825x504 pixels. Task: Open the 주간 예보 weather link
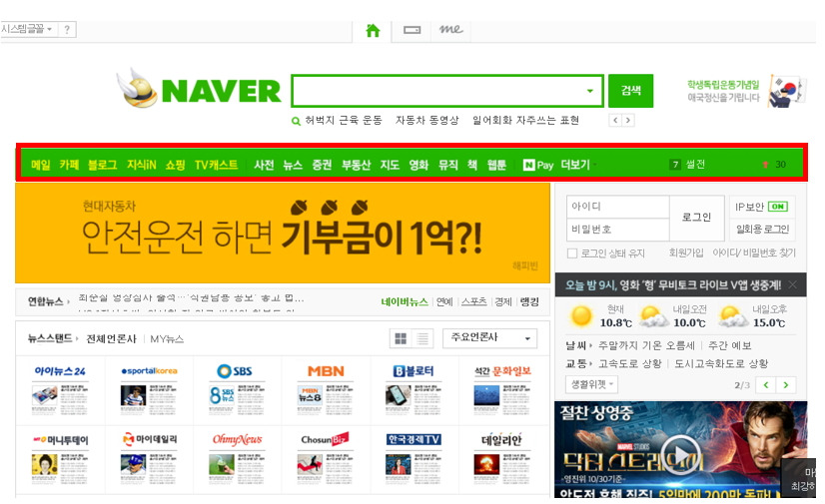coord(730,345)
